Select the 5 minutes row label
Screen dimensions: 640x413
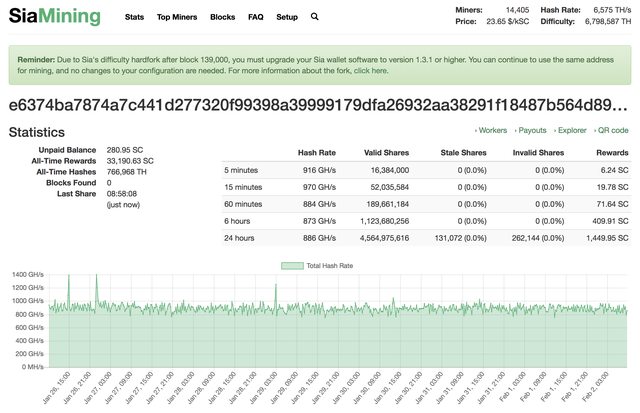[x=241, y=170]
